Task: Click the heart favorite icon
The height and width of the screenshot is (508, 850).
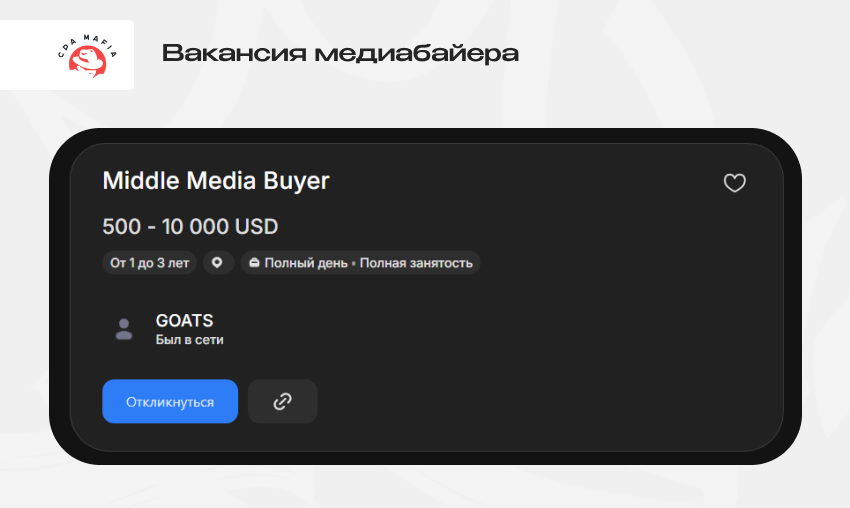Action: click(735, 183)
